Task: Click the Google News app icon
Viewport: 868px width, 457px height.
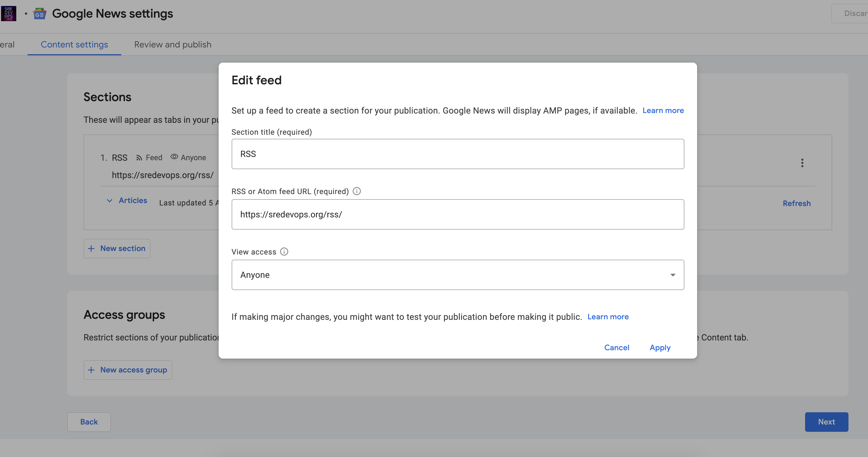Action: click(x=39, y=14)
